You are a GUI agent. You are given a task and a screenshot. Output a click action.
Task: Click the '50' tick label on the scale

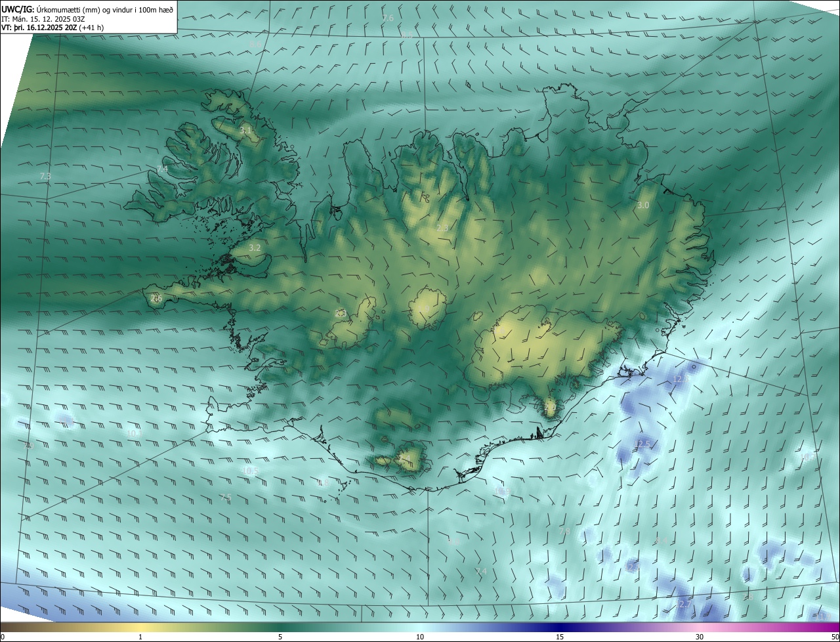click(x=835, y=637)
